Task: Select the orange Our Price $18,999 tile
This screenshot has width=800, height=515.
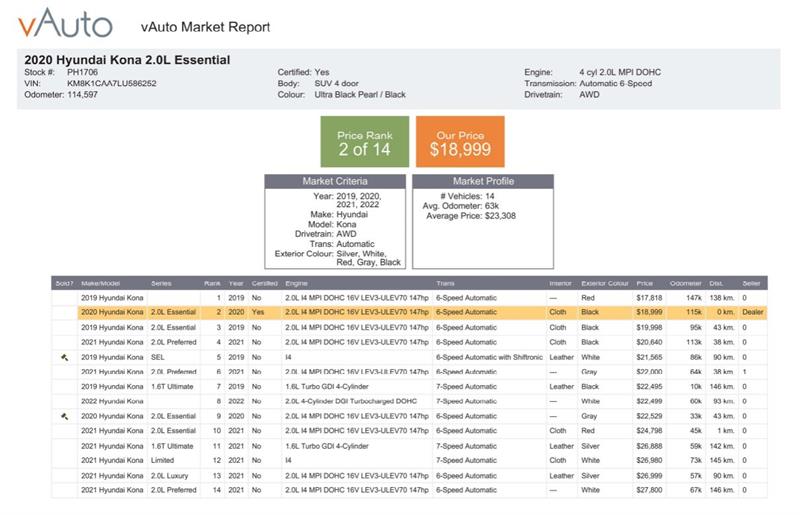Action: coord(460,141)
